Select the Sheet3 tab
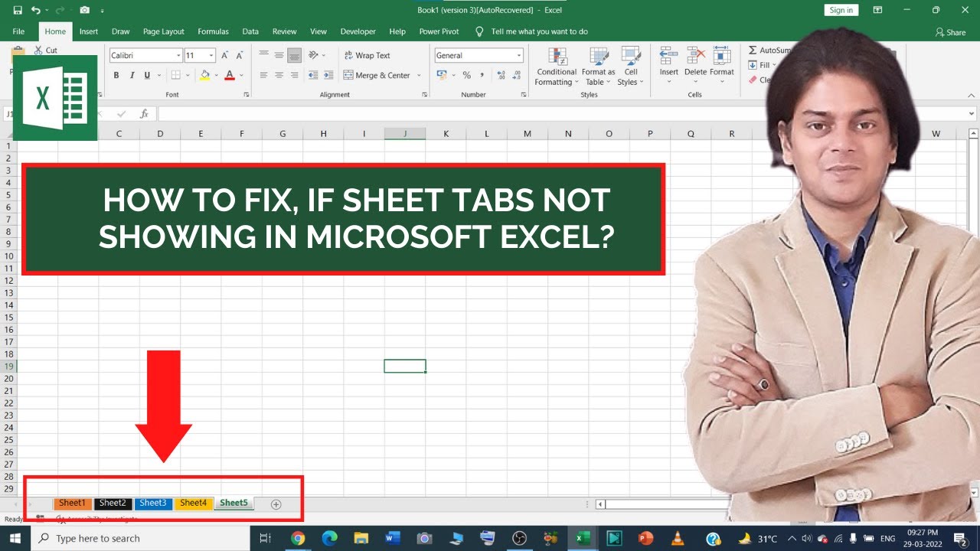The width and height of the screenshot is (980, 551). tap(153, 504)
